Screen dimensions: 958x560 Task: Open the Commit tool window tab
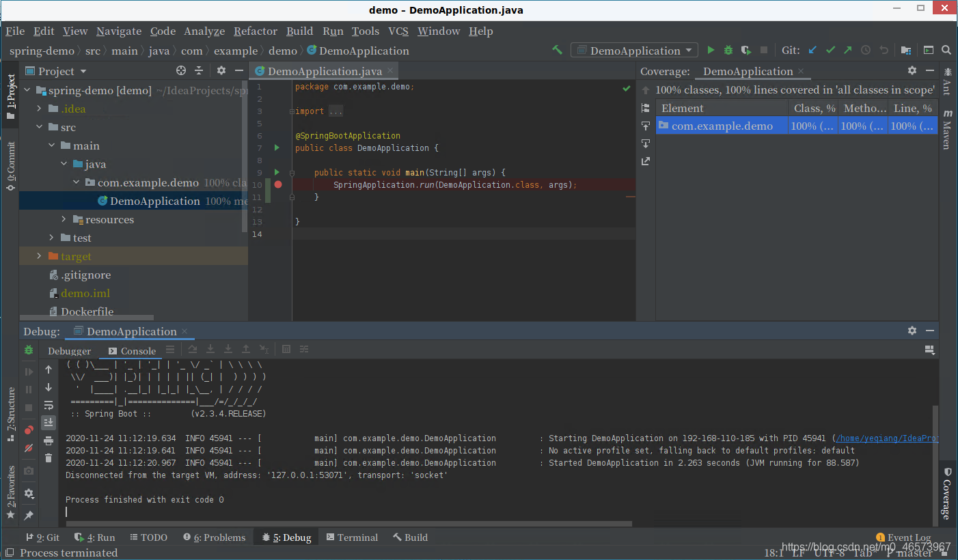tap(10, 167)
